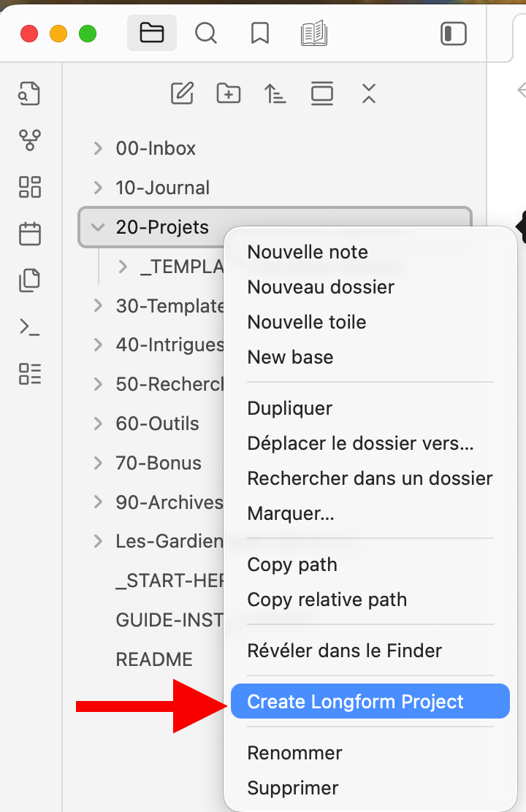Open the file explorer folder tab

151,34
